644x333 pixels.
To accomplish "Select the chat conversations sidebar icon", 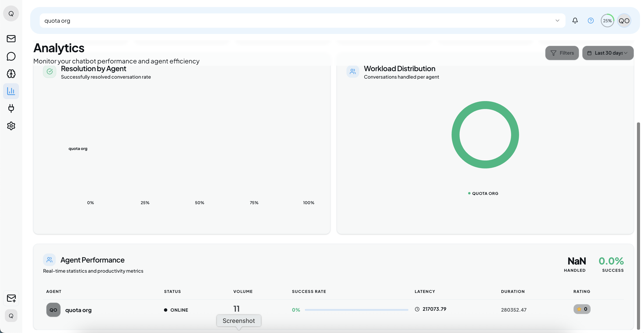I will [x=11, y=56].
